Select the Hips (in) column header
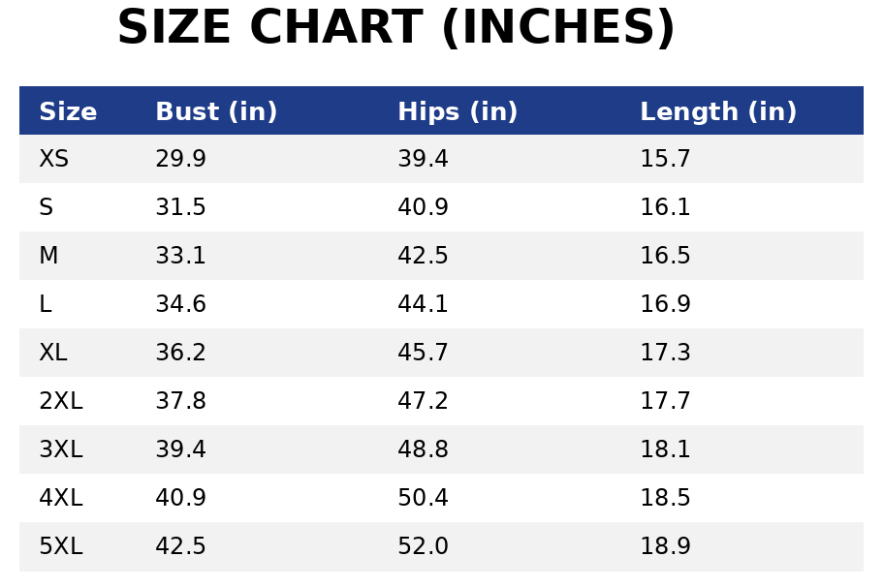The image size is (884, 588). pyautogui.click(x=458, y=112)
